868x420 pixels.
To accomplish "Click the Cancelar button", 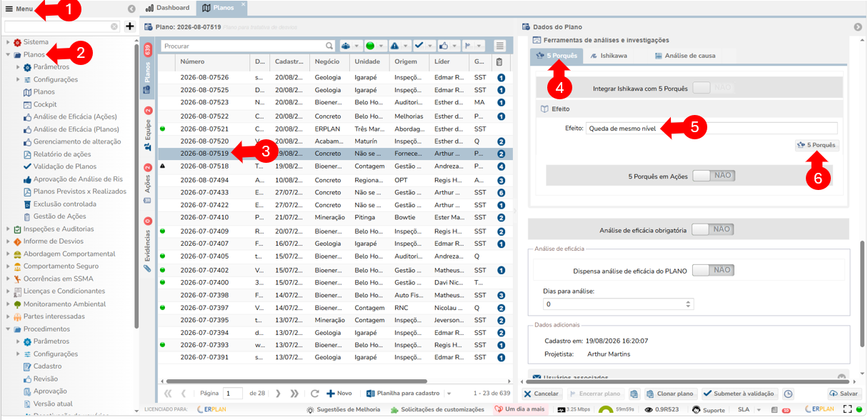I will [x=541, y=394].
